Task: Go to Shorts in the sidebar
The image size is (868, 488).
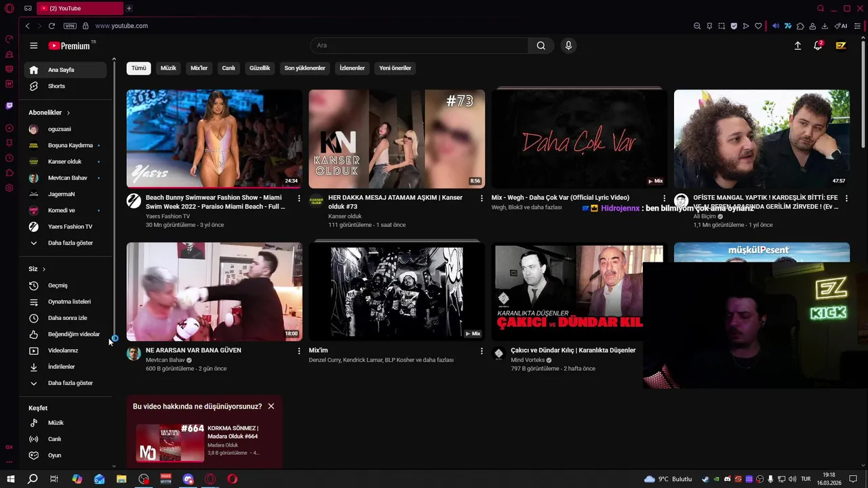Action: (x=65, y=86)
